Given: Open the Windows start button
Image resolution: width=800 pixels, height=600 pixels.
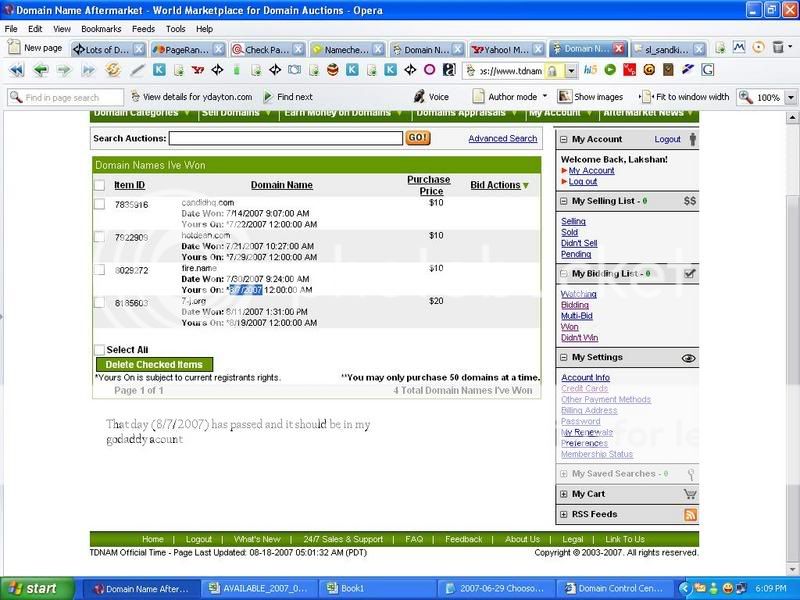Looking at the screenshot, I should pyautogui.click(x=37, y=589).
